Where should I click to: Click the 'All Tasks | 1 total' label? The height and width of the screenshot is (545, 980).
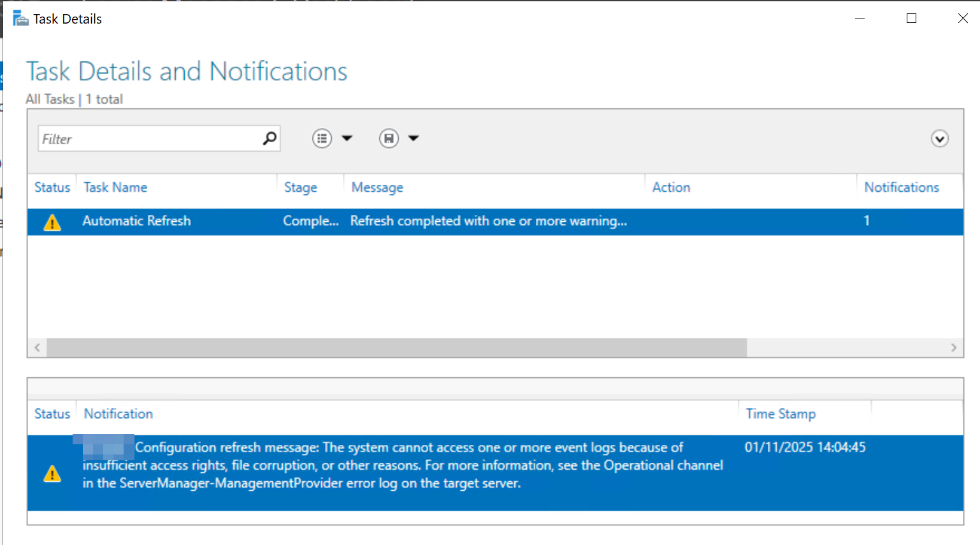pos(75,99)
